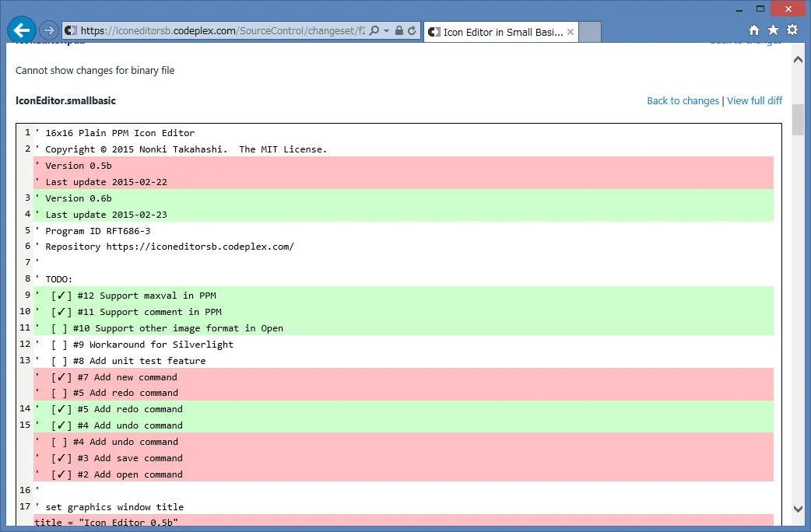Click the '#10 Support other image format in Open' line
Screen dimensions: 811x532
[404, 328]
